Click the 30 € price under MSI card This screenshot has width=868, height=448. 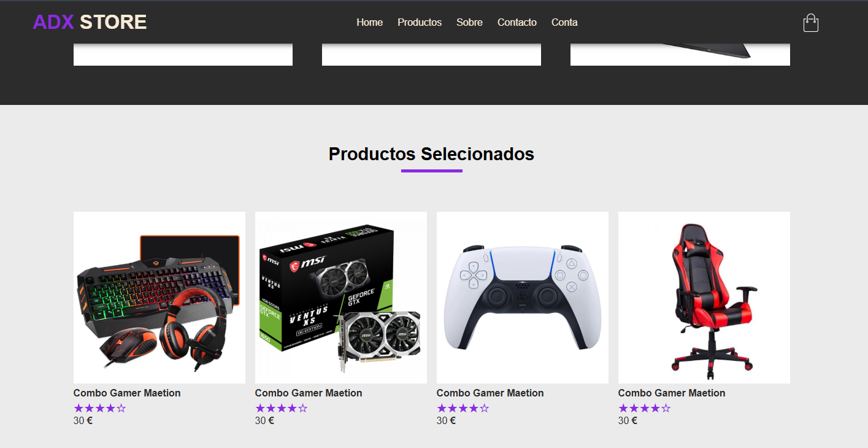(264, 421)
